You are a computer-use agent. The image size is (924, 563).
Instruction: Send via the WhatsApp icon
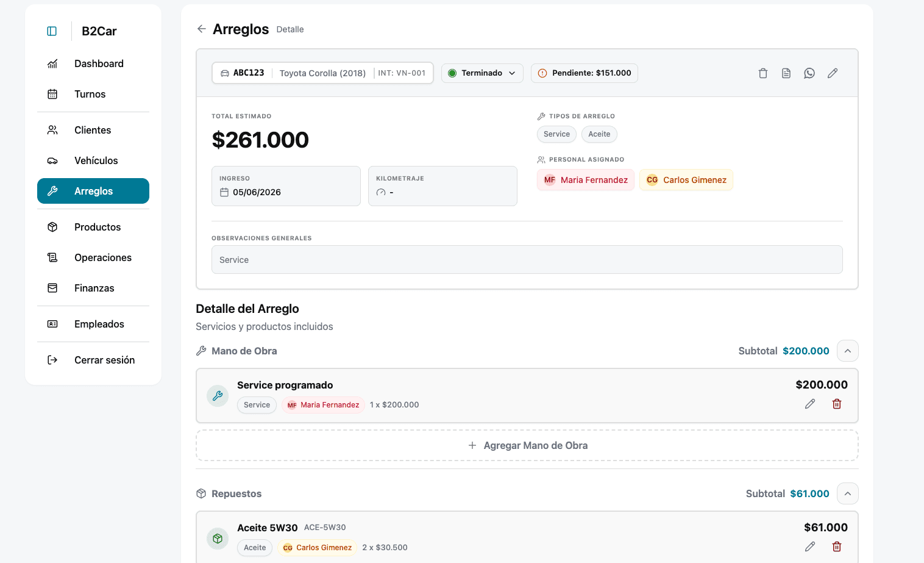point(809,73)
